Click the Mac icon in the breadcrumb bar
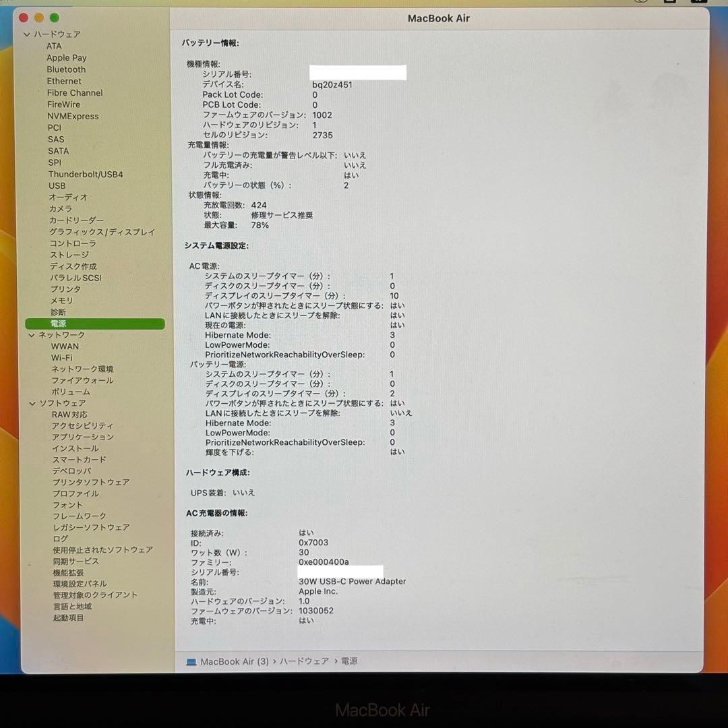 point(190,661)
